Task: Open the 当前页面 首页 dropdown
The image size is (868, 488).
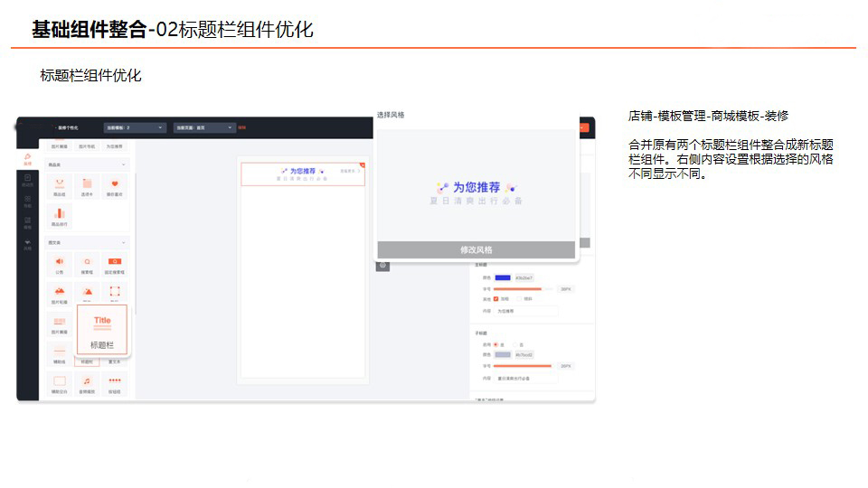Action: click(x=204, y=127)
